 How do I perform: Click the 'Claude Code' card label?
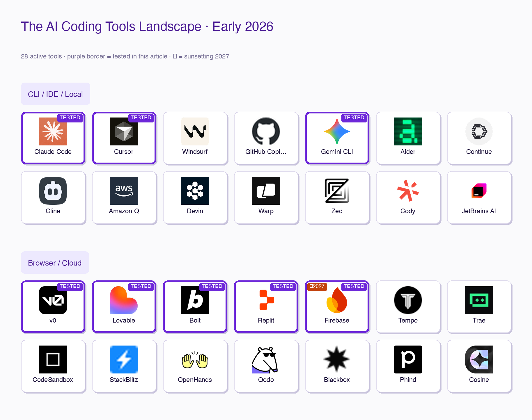[53, 152]
